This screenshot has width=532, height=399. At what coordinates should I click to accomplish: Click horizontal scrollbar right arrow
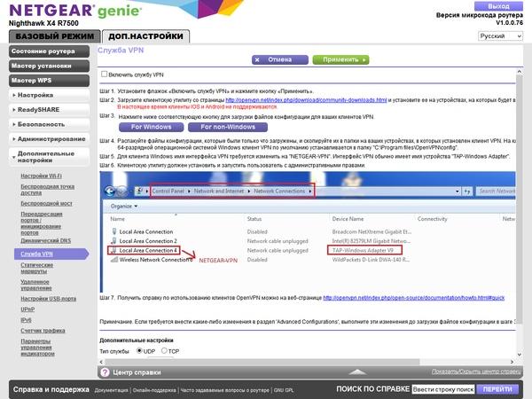pyautogui.click(x=512, y=362)
